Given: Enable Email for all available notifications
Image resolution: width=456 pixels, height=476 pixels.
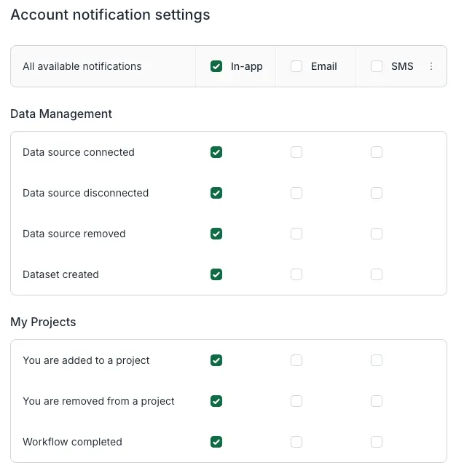Looking at the screenshot, I should coord(296,66).
